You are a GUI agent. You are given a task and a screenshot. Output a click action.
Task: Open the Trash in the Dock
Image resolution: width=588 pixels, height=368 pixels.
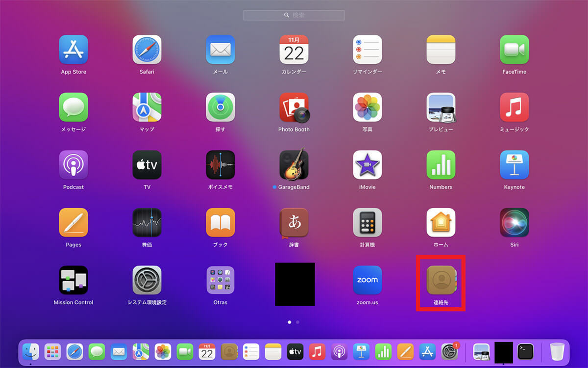(x=557, y=351)
